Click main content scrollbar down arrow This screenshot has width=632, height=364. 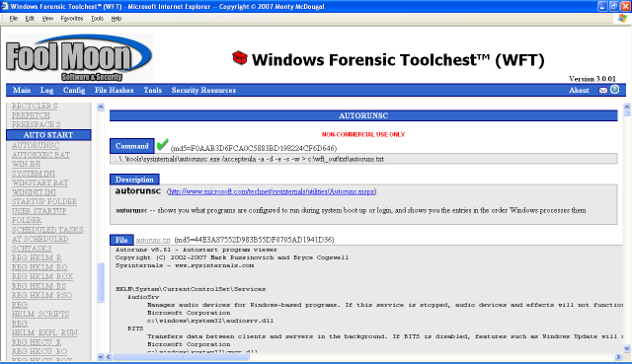tap(627, 348)
